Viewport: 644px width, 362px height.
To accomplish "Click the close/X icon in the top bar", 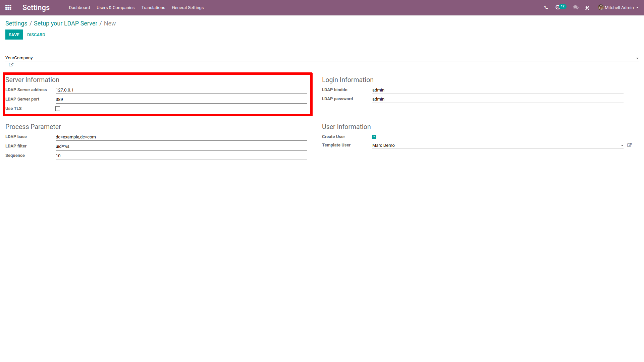I will (587, 7).
